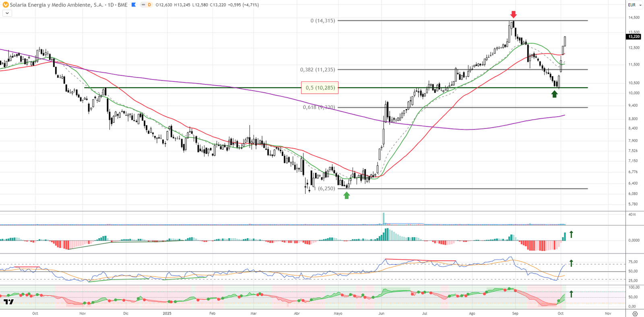Open chart settings gear at bottom-right
The image size is (644, 317).
point(635,314)
